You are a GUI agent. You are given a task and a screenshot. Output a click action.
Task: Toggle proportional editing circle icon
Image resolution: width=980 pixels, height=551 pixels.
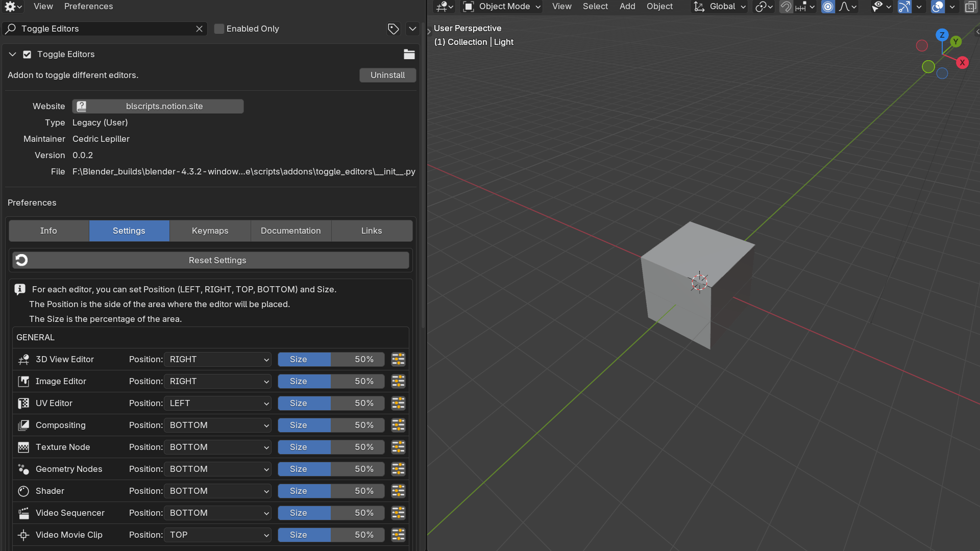coord(828,7)
